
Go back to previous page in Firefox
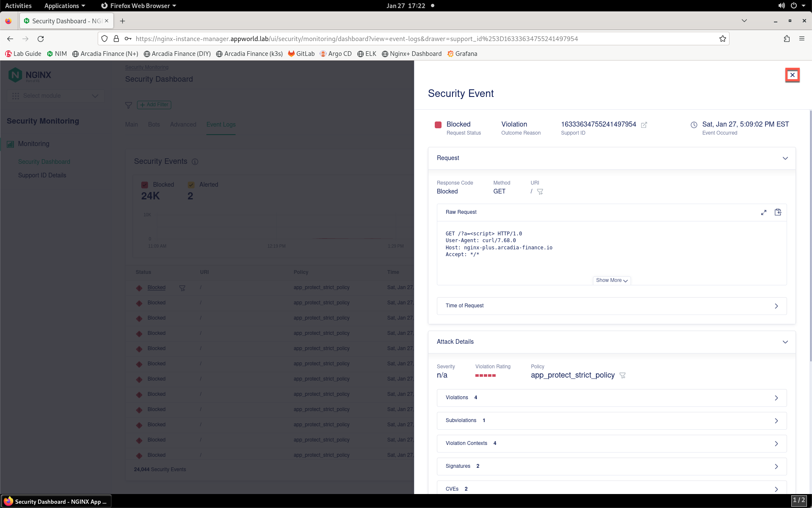10,39
